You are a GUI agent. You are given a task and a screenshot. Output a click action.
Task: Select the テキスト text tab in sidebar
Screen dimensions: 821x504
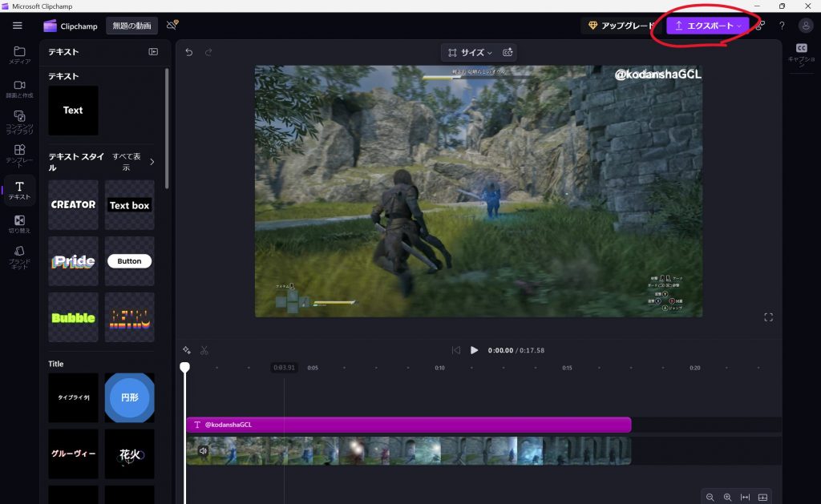coord(19,191)
